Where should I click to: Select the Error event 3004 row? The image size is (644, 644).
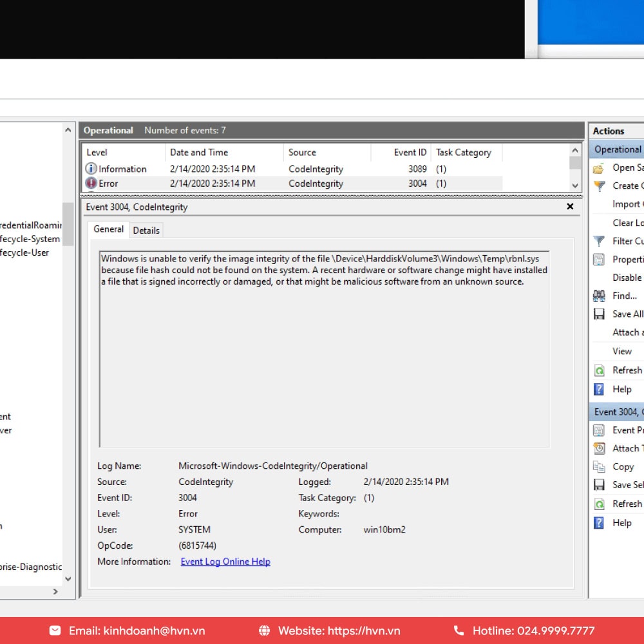click(x=292, y=183)
